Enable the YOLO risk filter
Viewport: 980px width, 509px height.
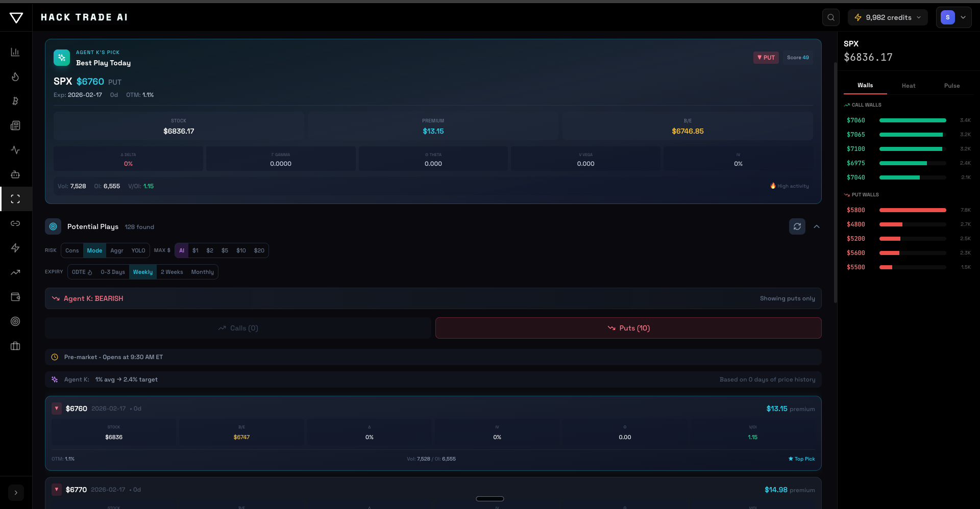click(x=138, y=250)
